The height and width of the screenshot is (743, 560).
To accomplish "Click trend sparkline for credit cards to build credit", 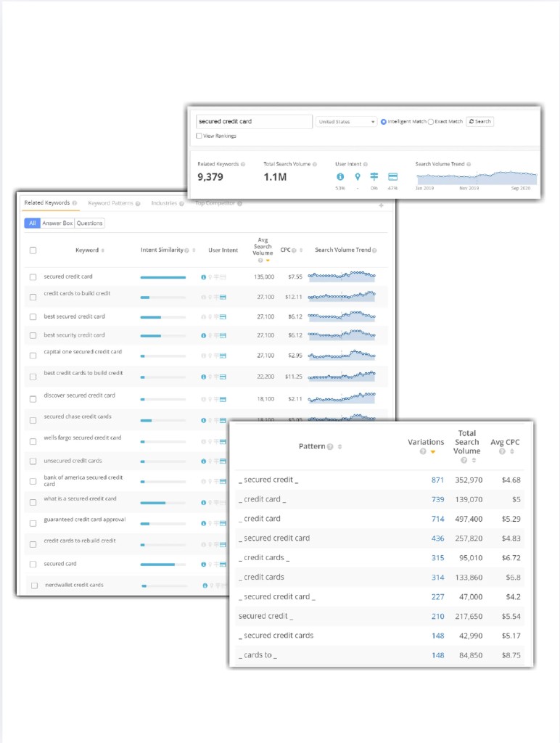I will (342, 296).
